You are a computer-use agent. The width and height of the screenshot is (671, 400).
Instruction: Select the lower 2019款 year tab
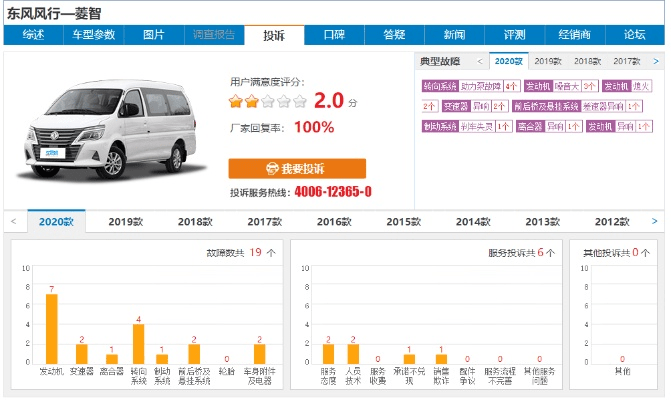pos(126,222)
